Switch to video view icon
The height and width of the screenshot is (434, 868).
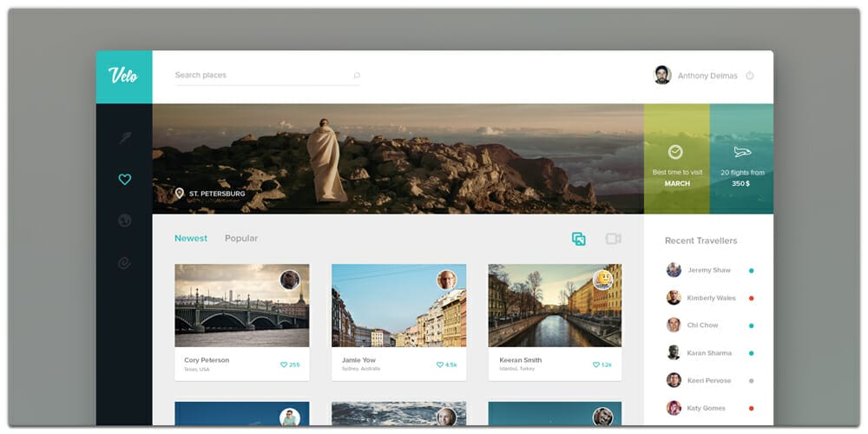pyautogui.click(x=613, y=239)
